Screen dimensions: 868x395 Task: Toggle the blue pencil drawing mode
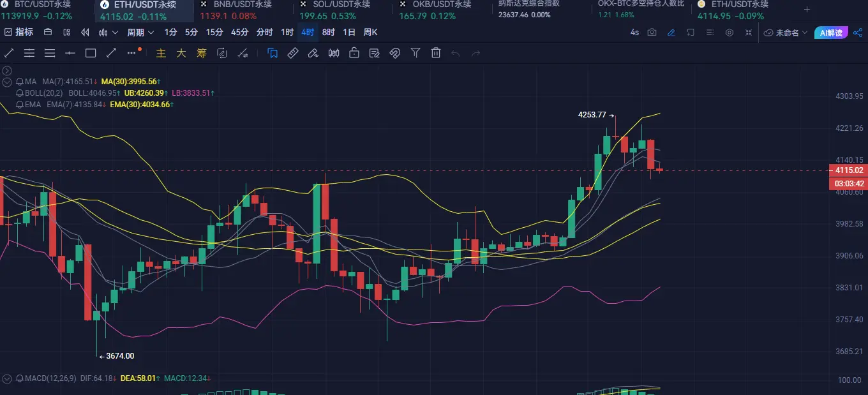coord(671,32)
